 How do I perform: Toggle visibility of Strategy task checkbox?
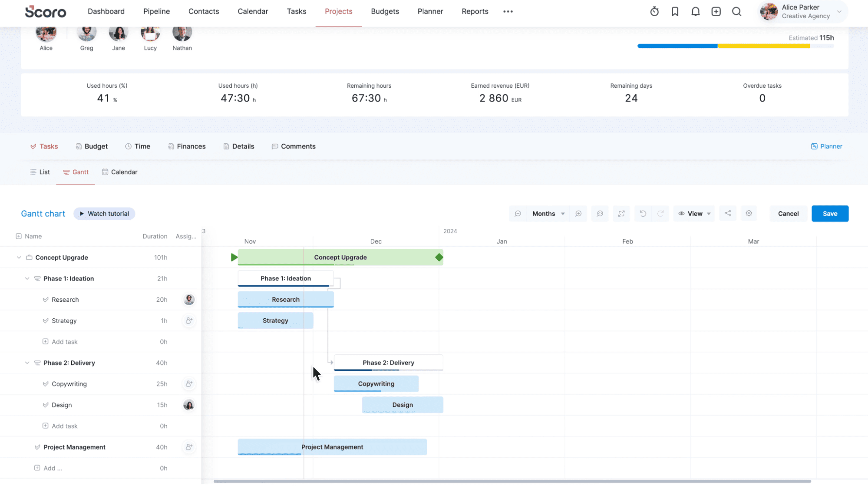(45, 320)
